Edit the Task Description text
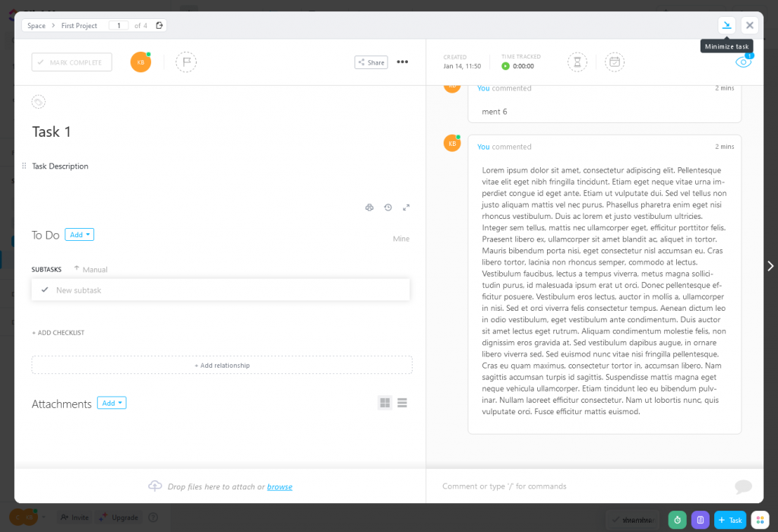The height and width of the screenshot is (532, 778). 60,166
